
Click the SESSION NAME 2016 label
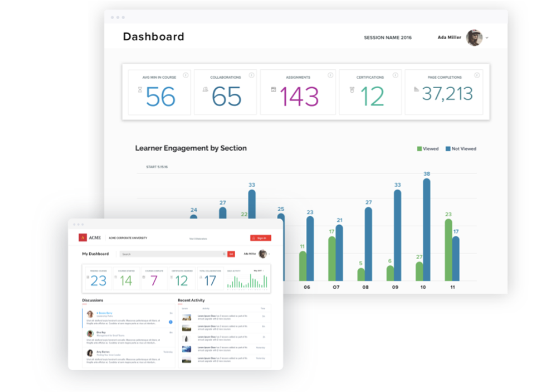click(x=387, y=37)
